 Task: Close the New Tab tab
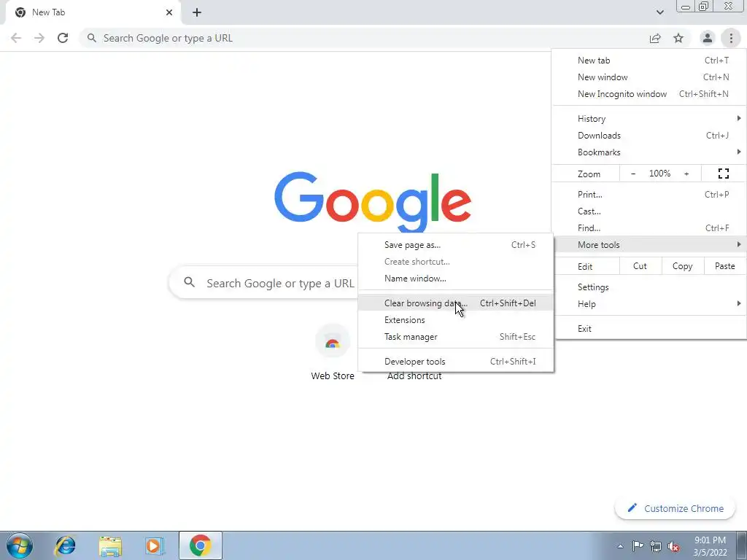point(169,12)
